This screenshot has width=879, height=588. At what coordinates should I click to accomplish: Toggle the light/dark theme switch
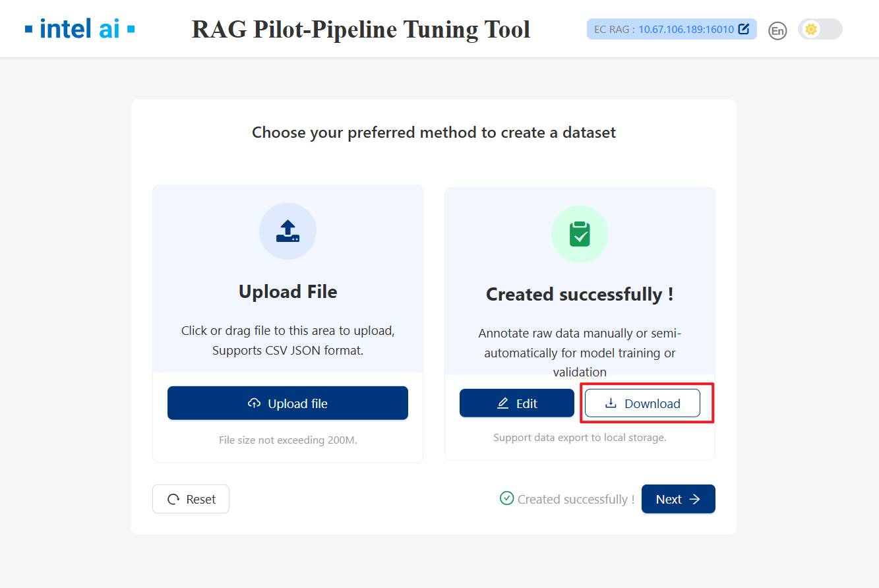coord(820,29)
